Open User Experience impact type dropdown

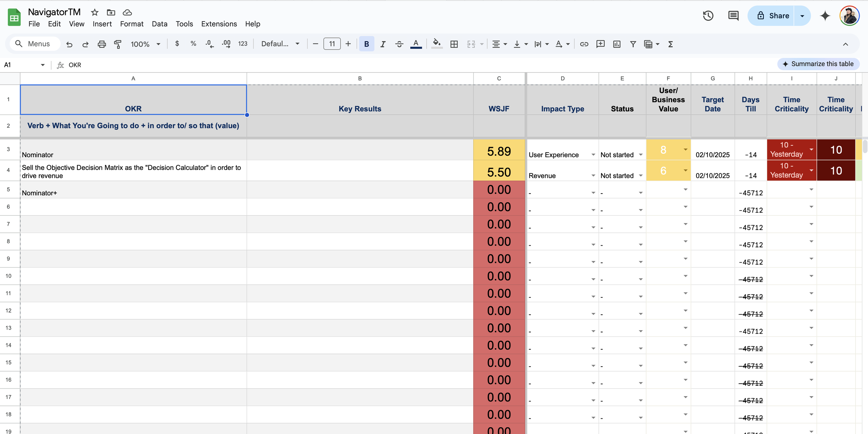[593, 155]
